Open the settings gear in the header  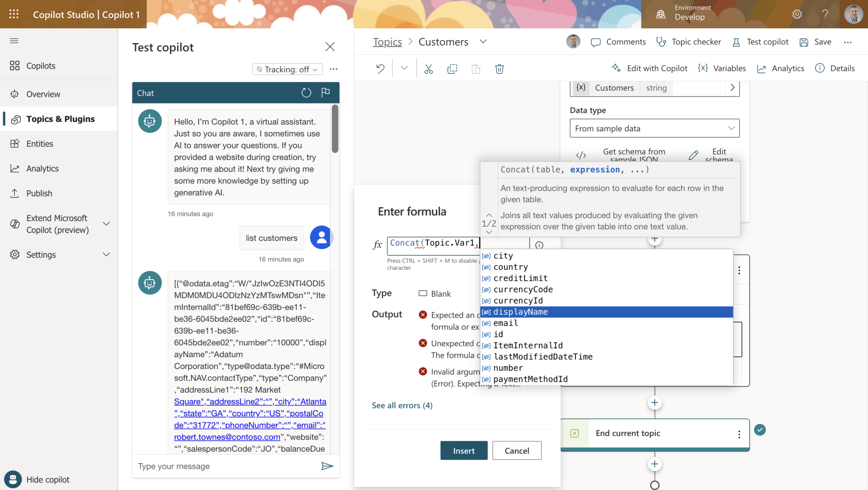coord(797,14)
